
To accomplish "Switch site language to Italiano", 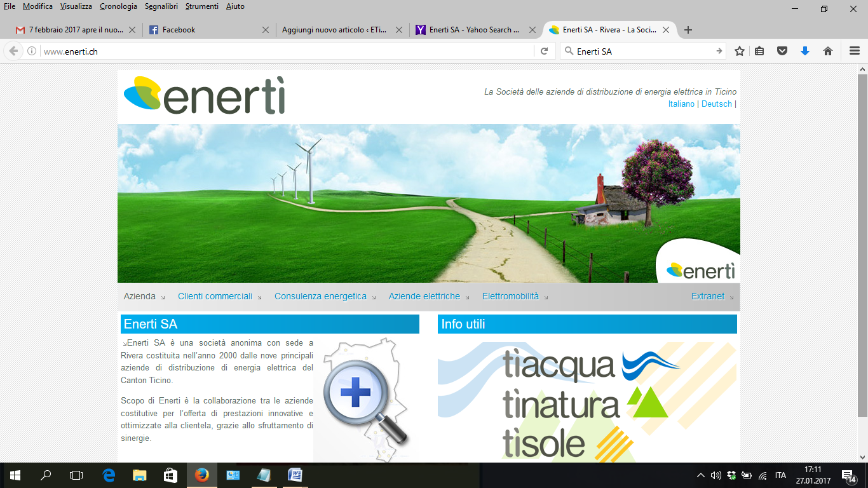I will 681,104.
